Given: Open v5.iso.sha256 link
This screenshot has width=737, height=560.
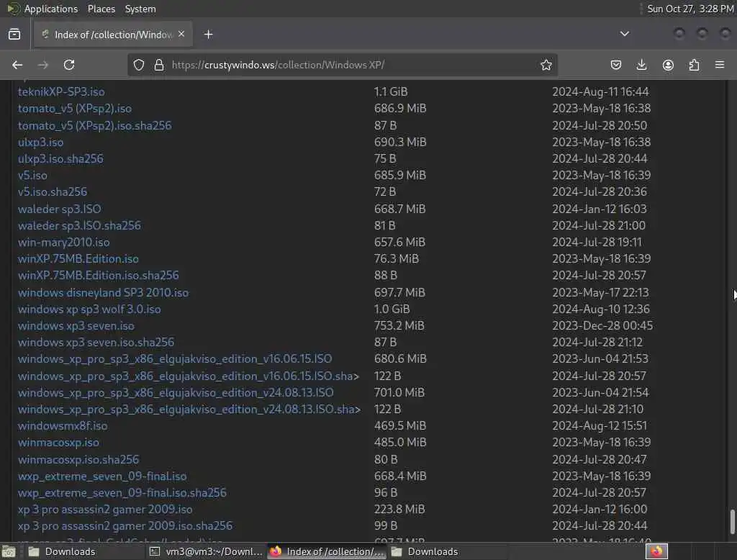Looking at the screenshot, I should click(52, 192).
